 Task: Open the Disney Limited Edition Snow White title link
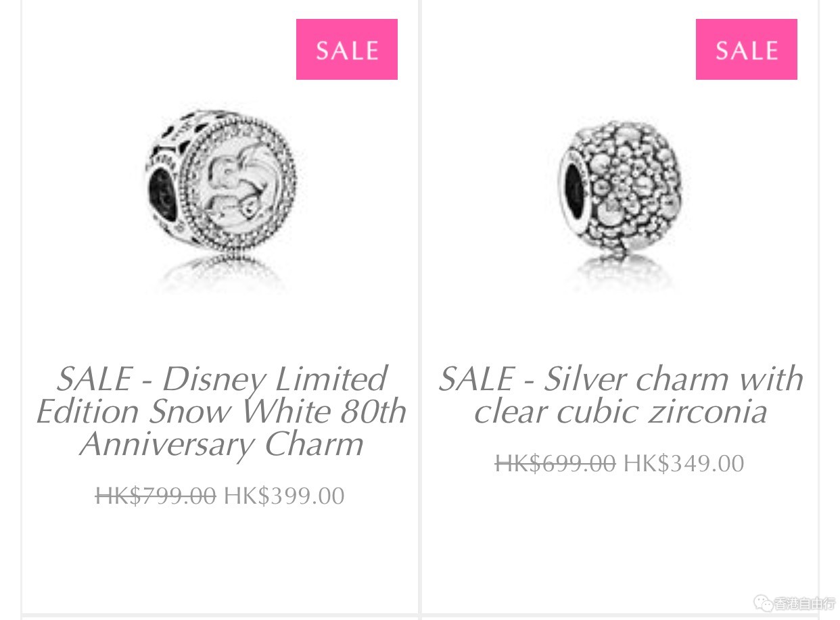[221, 411]
